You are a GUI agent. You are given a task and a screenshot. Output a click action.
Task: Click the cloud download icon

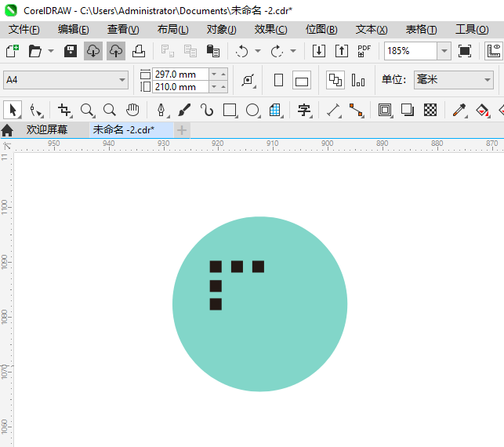(93, 51)
